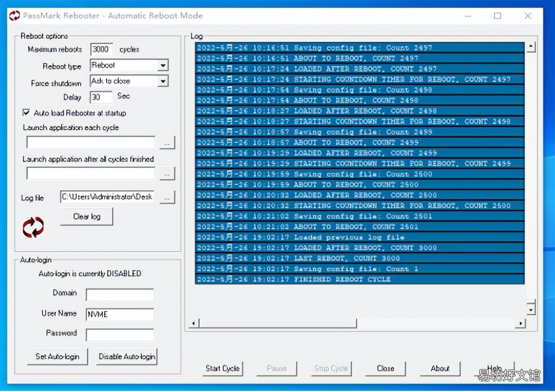Browse for Log file location
Viewport: 555px width, 392px height.
[167, 197]
